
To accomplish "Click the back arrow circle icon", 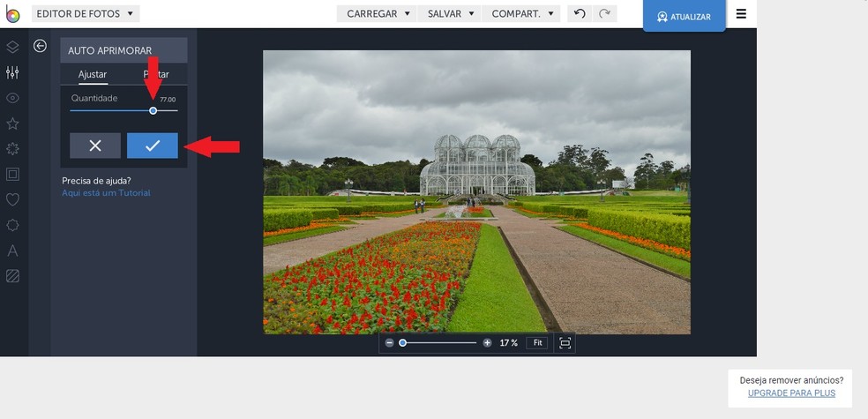I will 40,46.
